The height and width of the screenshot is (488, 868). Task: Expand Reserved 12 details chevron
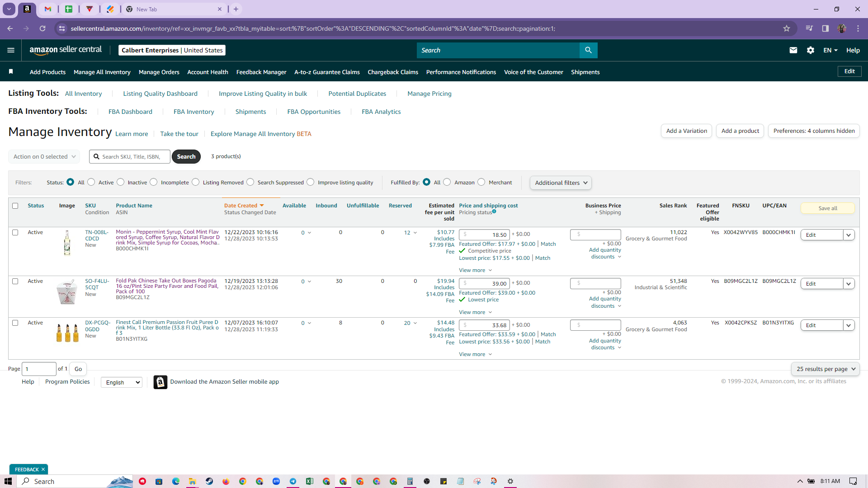click(x=415, y=233)
